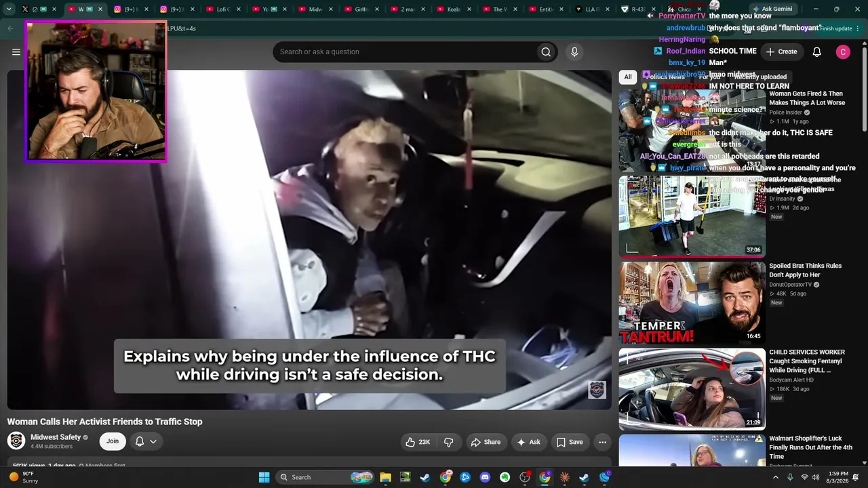The width and height of the screenshot is (868, 488).
Task: Open more actions three-dot menu
Action: 602,442
